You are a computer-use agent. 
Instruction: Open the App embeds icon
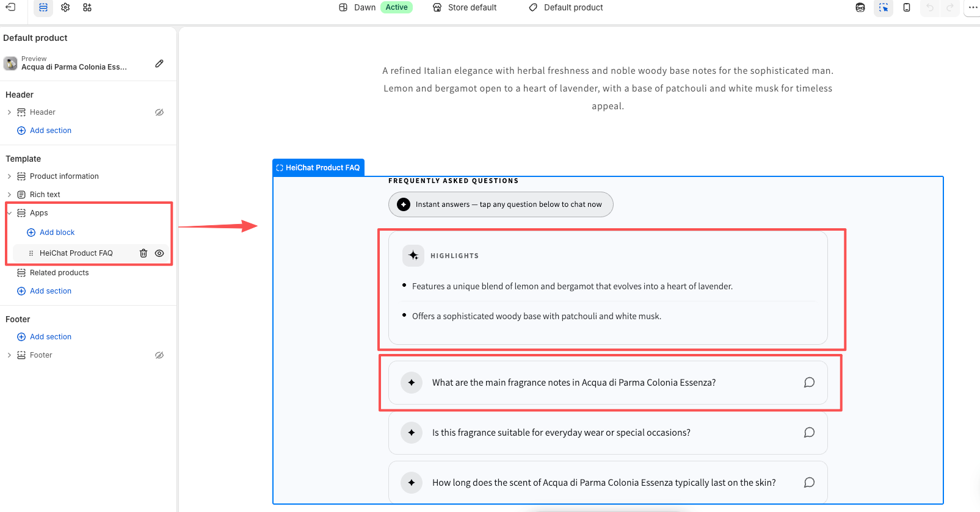point(87,7)
